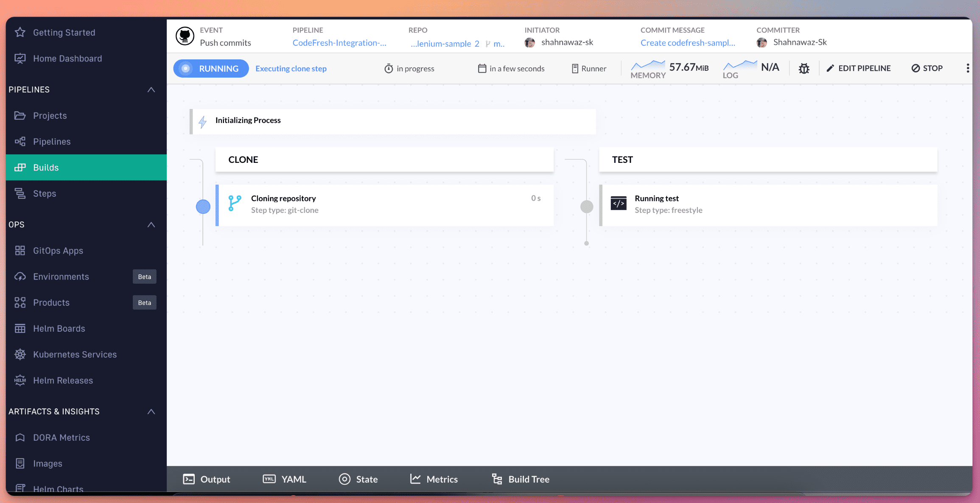Click the GitHub event icon in the header
This screenshot has width=980, height=503.
pyautogui.click(x=185, y=36)
